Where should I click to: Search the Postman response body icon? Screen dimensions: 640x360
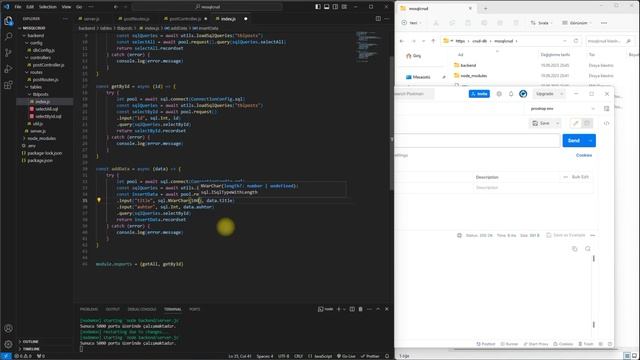pos(588,249)
